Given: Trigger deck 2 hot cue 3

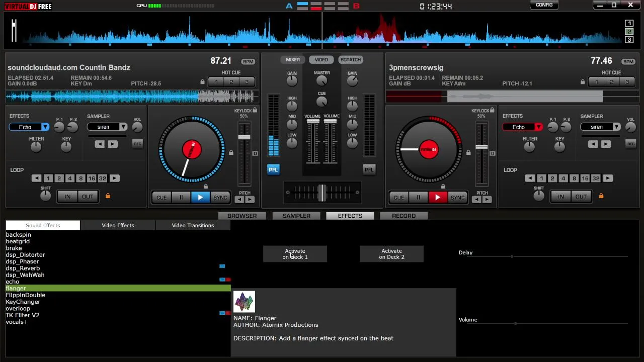Looking at the screenshot, I should pos(627,82).
